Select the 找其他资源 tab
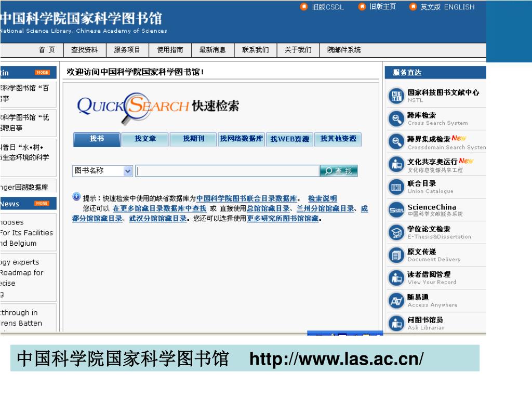This screenshot has width=532, height=399. (x=338, y=139)
